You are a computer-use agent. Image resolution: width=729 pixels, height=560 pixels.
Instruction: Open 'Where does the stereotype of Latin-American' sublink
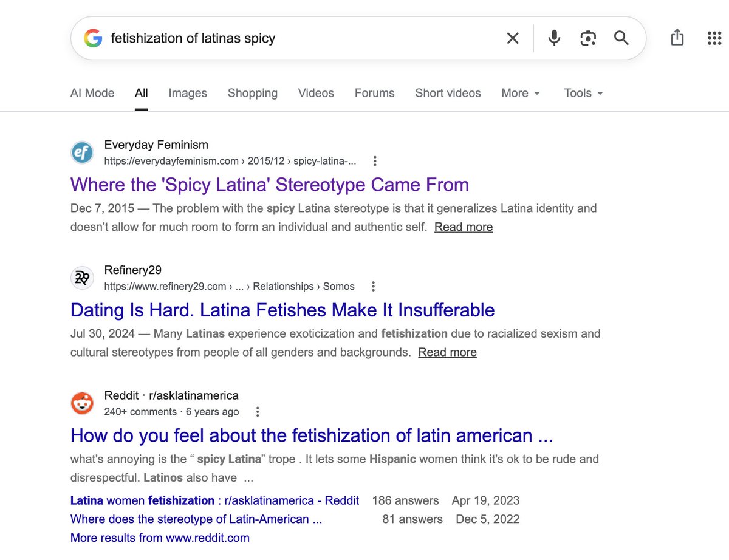tap(196, 519)
